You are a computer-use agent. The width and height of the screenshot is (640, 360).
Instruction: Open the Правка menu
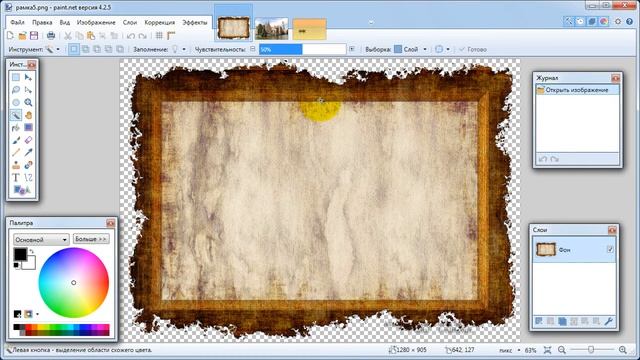42,22
